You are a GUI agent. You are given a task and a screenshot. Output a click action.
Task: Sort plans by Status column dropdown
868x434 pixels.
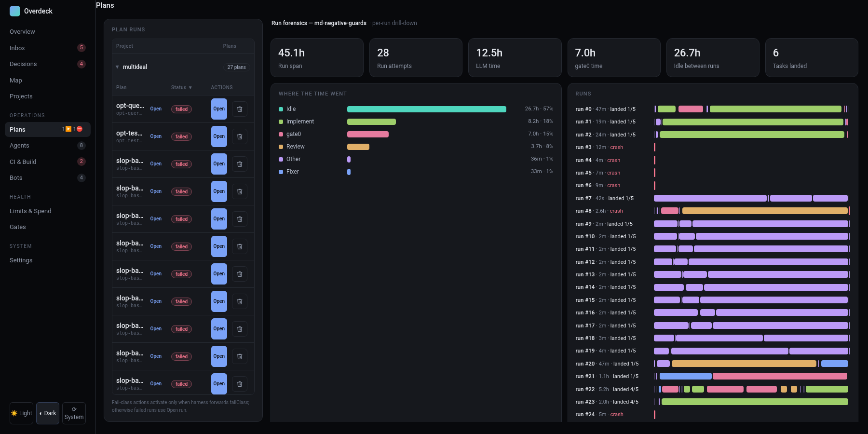(x=181, y=87)
